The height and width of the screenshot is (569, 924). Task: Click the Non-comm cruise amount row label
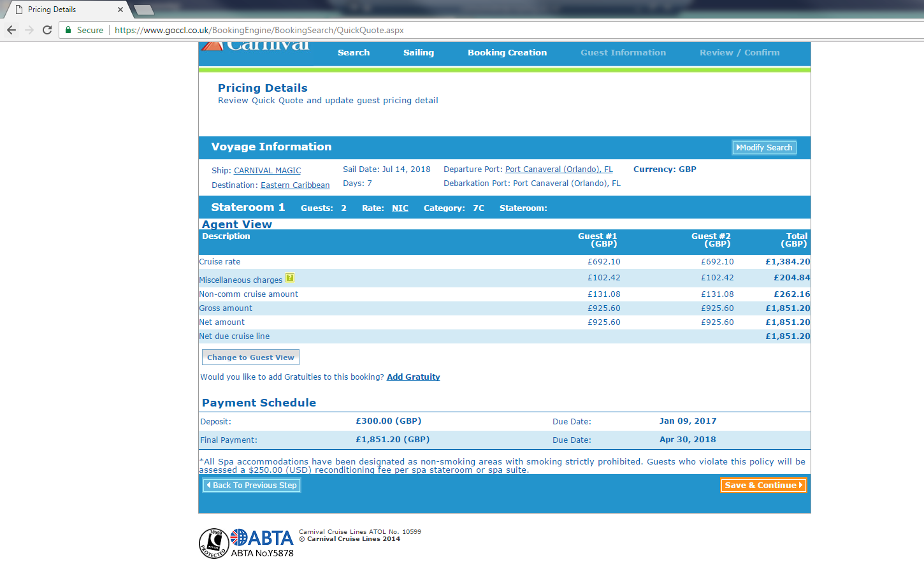pos(249,294)
